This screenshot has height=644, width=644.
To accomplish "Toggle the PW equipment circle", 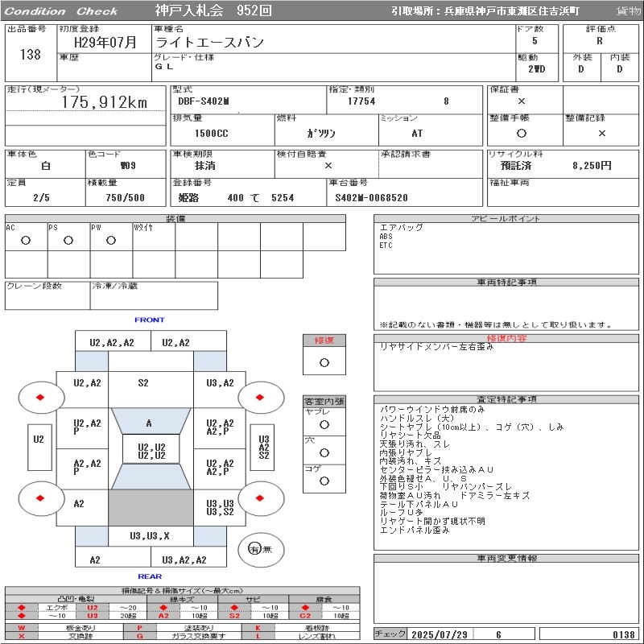I will 111,240.
